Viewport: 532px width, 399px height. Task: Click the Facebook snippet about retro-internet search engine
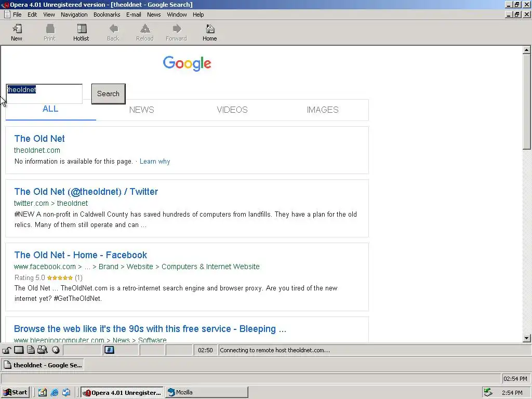(176, 293)
